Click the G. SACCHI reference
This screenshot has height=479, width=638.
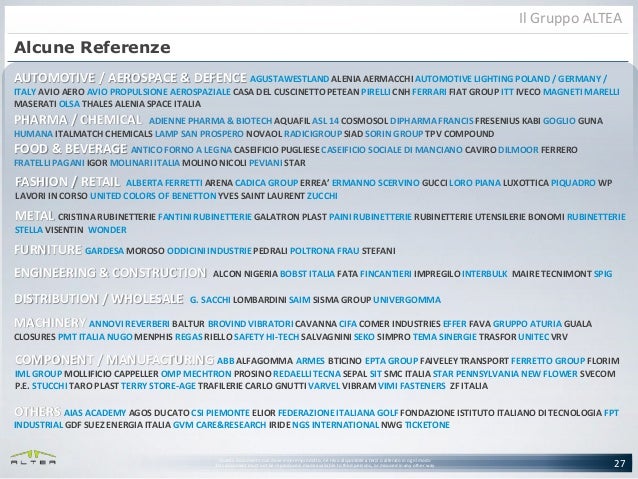coord(210,300)
